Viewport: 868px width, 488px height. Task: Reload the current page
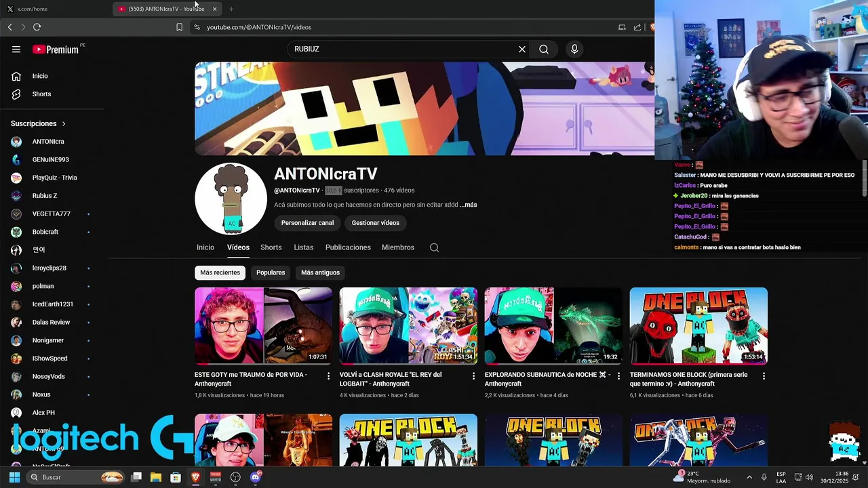(x=37, y=27)
